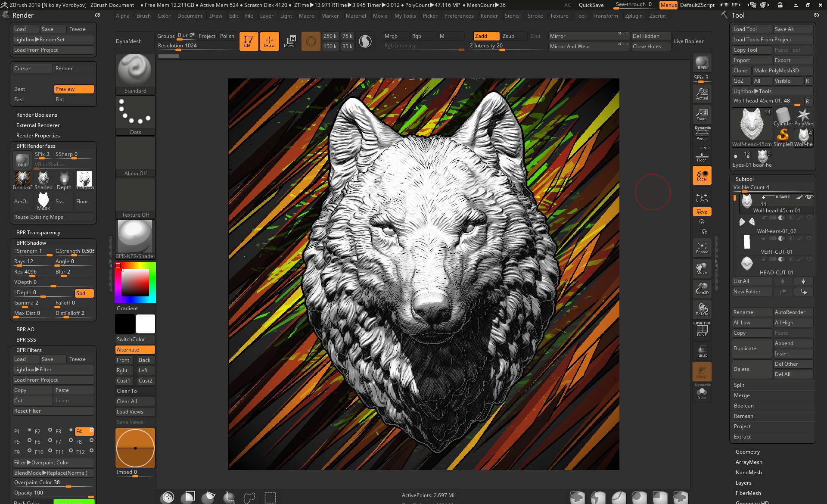Toggle Wolf-head-45cm-01 subtool visibility eye
This screenshot has width=827, height=504.
[x=809, y=197]
